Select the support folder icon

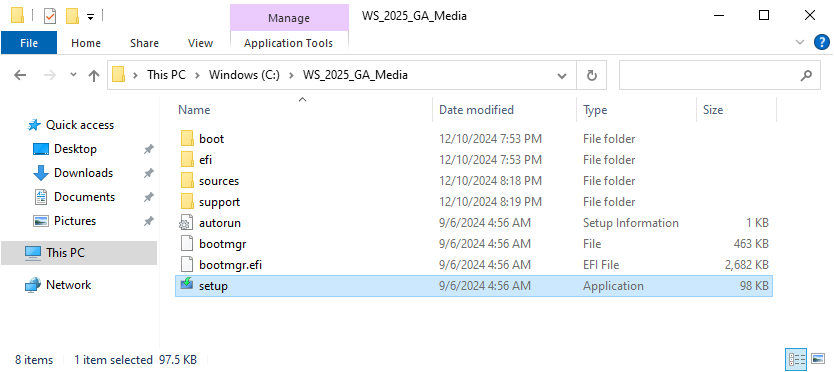pyautogui.click(x=187, y=201)
